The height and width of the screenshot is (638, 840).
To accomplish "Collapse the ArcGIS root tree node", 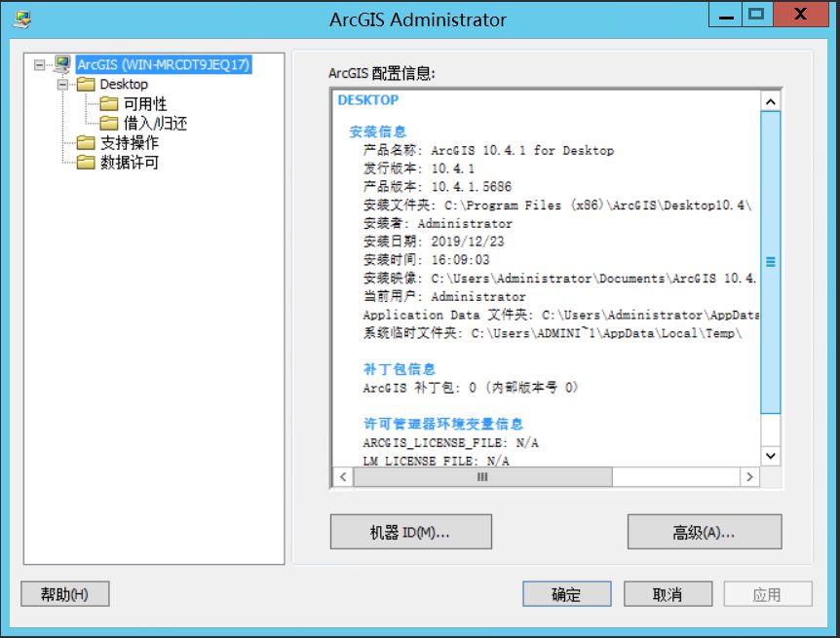I will click(x=39, y=65).
